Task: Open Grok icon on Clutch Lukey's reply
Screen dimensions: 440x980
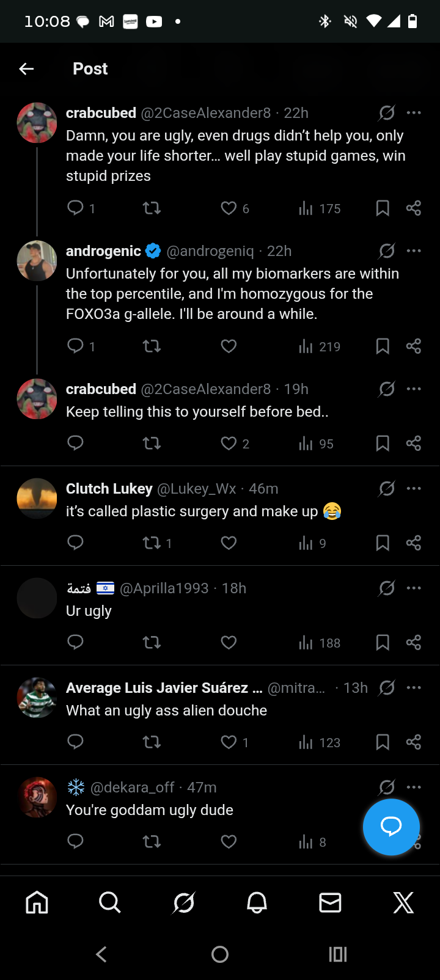Action: coord(386,489)
